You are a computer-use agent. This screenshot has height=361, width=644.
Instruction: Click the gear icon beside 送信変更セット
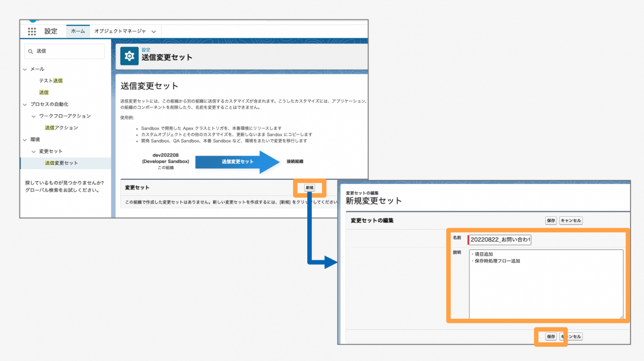129,56
